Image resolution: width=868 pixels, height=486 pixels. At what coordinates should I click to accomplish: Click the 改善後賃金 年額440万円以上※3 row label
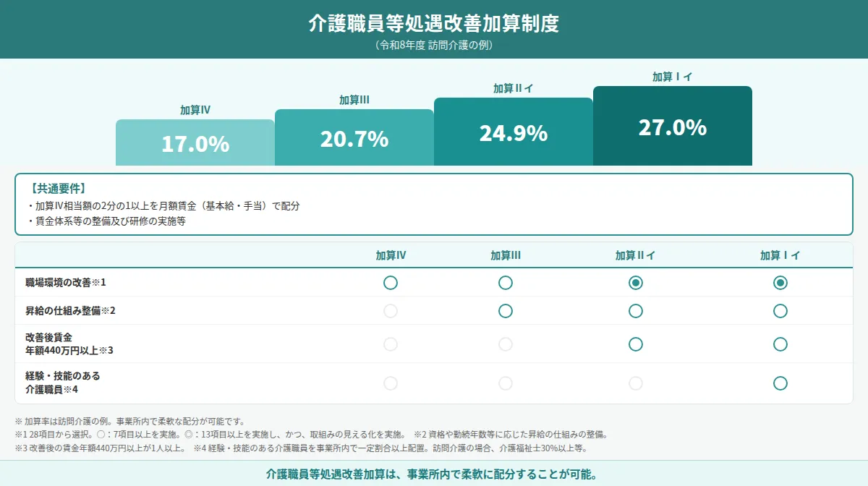click(x=69, y=344)
